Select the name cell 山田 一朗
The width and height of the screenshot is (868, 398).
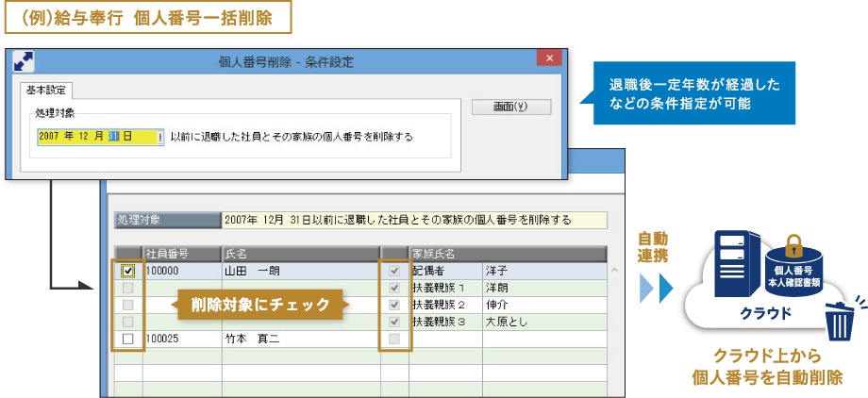click(x=301, y=272)
